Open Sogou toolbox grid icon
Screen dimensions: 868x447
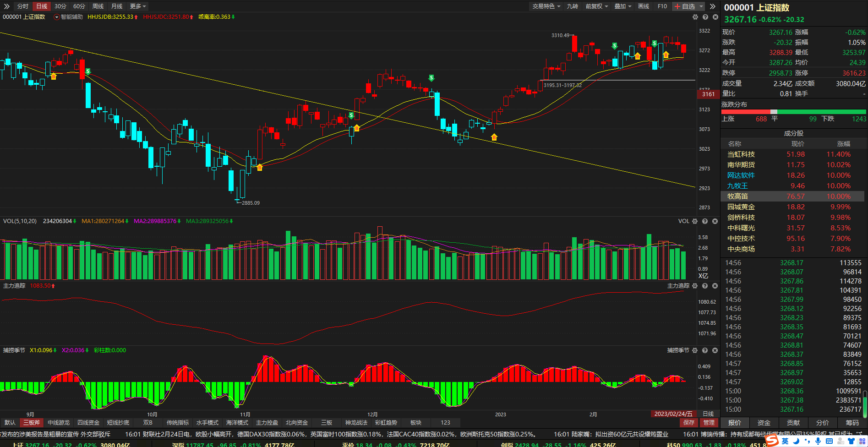click(863, 441)
